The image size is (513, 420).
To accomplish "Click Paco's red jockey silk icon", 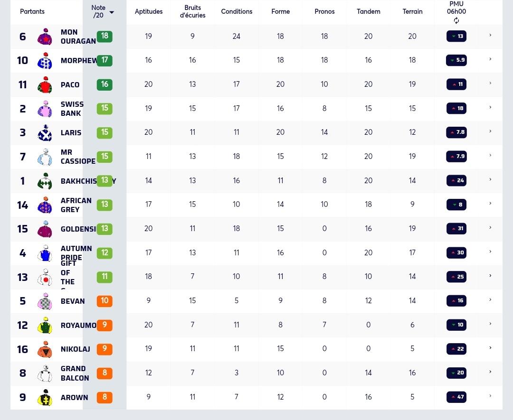I will [45, 84].
